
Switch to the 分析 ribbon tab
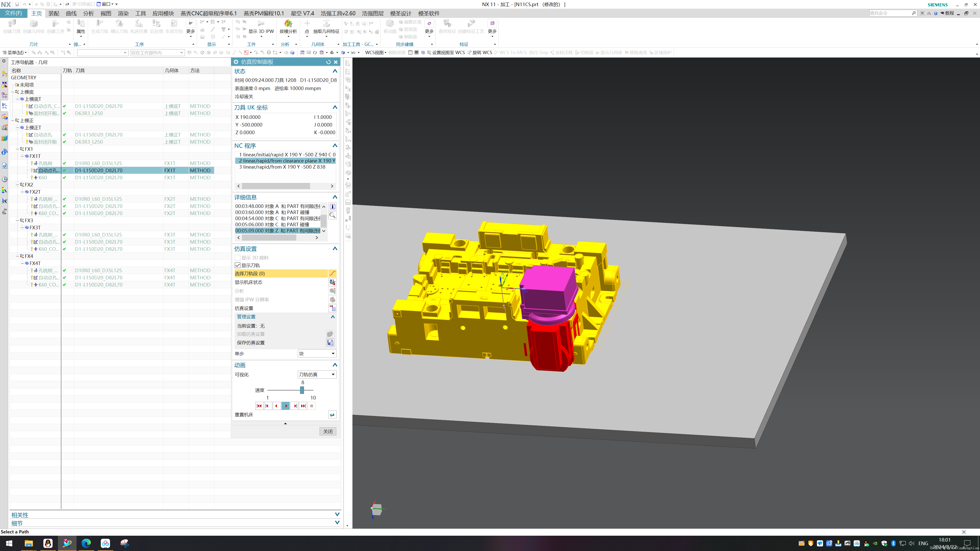pos(88,13)
